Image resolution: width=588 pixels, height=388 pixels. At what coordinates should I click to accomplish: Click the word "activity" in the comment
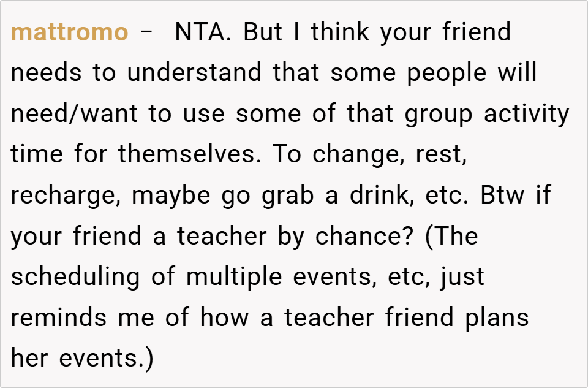tap(527, 115)
